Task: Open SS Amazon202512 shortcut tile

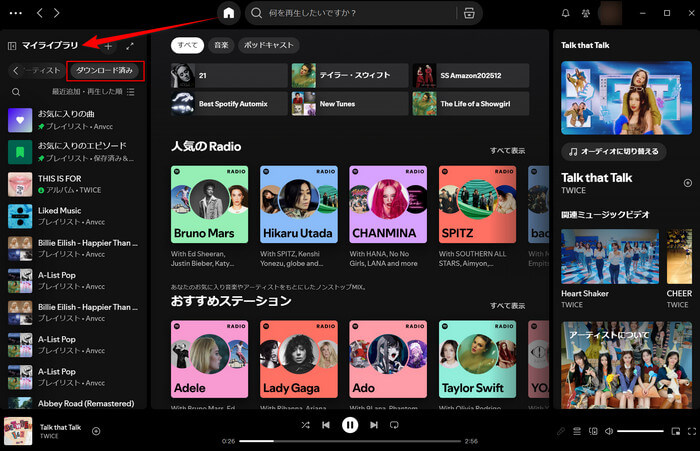Action: click(471, 75)
